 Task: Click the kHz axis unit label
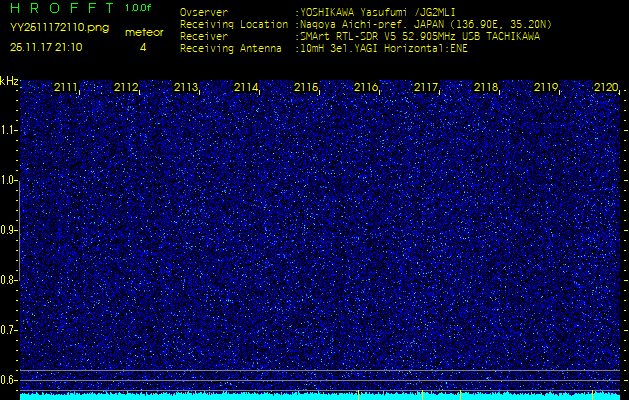tap(9, 81)
